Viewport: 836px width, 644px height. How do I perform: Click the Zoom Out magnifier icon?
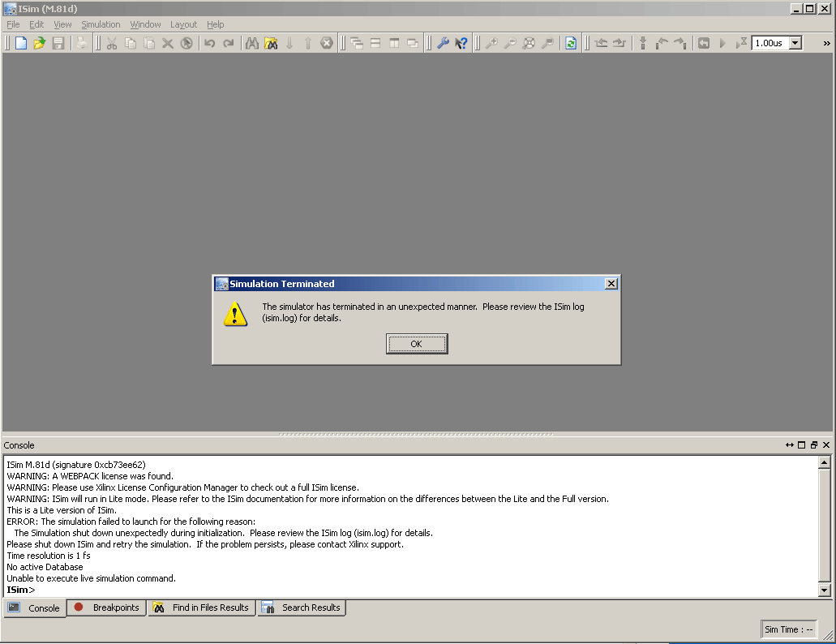point(510,43)
